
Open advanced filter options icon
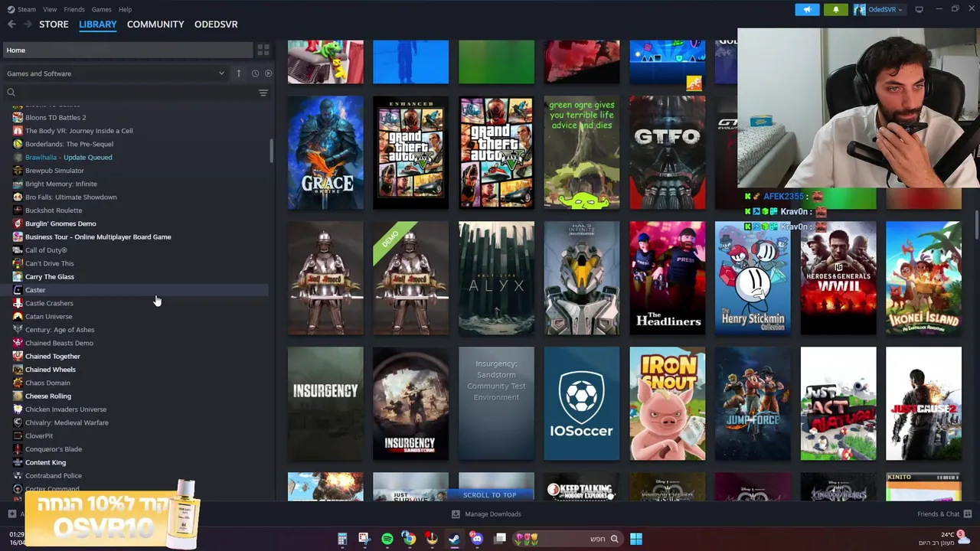click(x=263, y=93)
